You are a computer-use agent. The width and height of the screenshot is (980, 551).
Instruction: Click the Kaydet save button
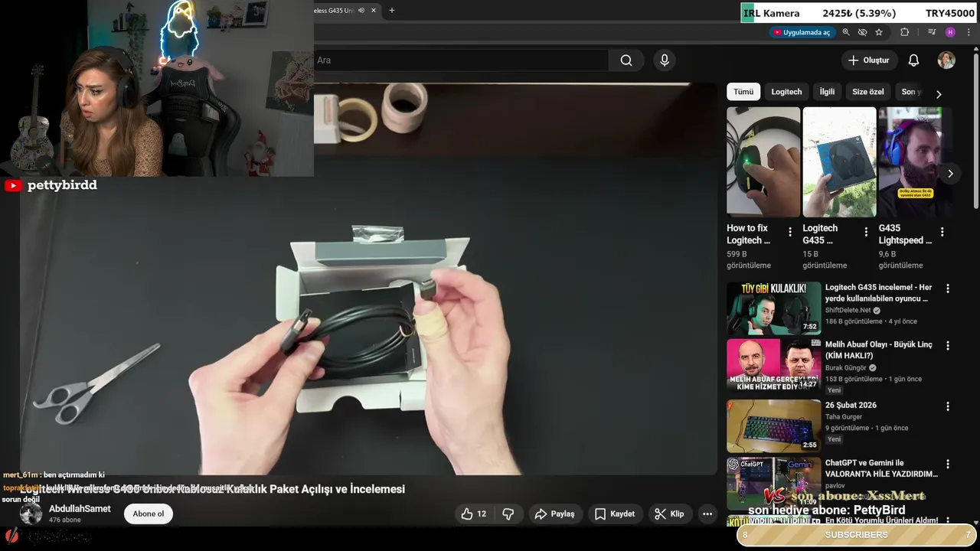(615, 514)
